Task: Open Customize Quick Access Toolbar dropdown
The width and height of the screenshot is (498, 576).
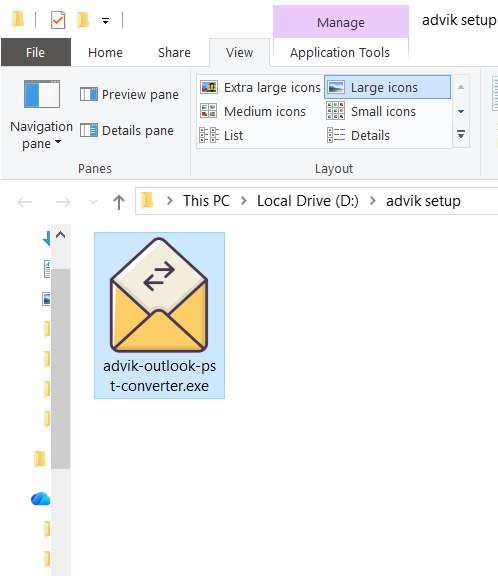Action: (x=105, y=21)
